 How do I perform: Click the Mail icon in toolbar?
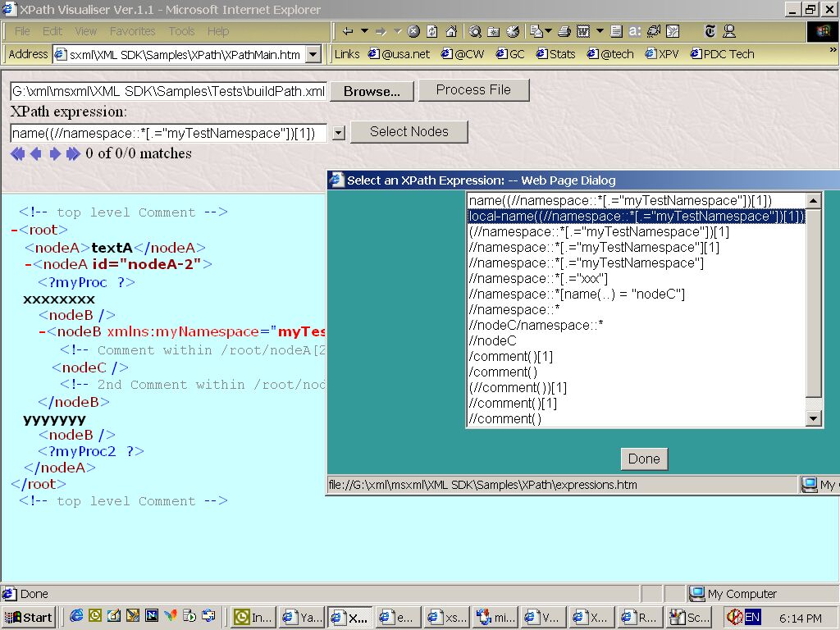(x=536, y=32)
